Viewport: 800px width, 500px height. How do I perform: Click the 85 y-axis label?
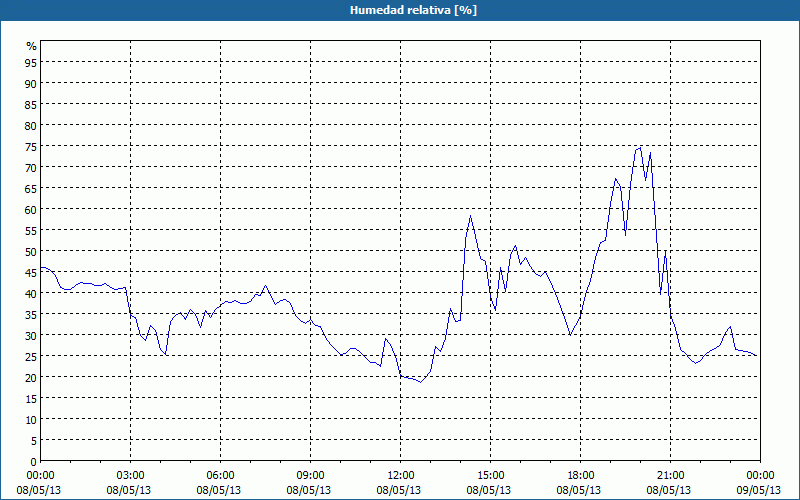click(31, 104)
